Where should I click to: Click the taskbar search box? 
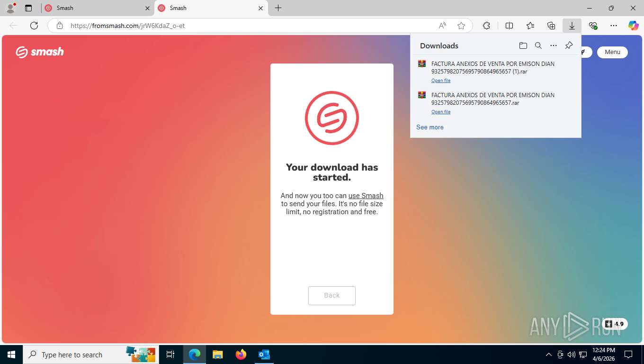tap(91, 355)
